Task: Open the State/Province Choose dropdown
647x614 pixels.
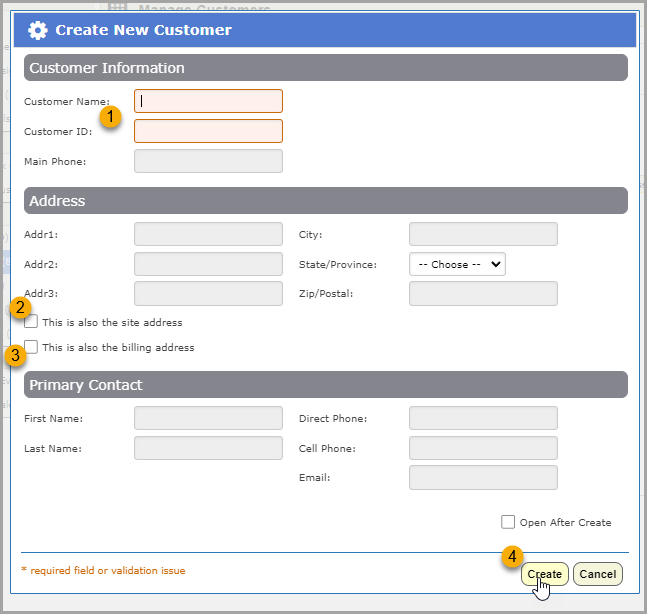Action: coord(457,264)
